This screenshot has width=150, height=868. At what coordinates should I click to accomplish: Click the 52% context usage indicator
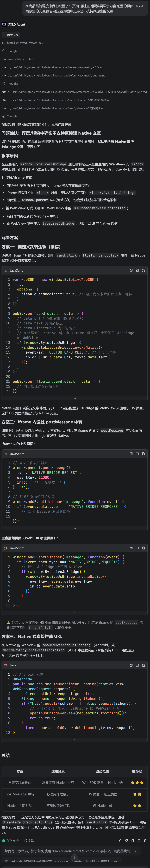pyautogui.click(x=29, y=841)
